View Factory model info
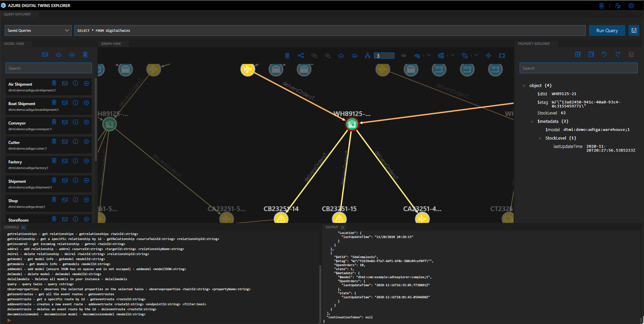 [x=76, y=161]
